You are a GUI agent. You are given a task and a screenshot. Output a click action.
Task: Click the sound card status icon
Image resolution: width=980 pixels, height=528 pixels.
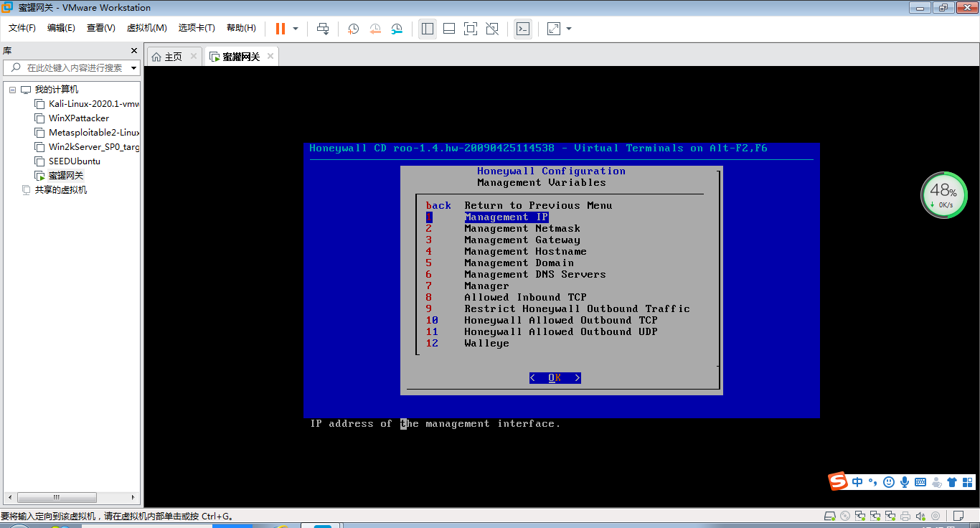[x=920, y=516]
